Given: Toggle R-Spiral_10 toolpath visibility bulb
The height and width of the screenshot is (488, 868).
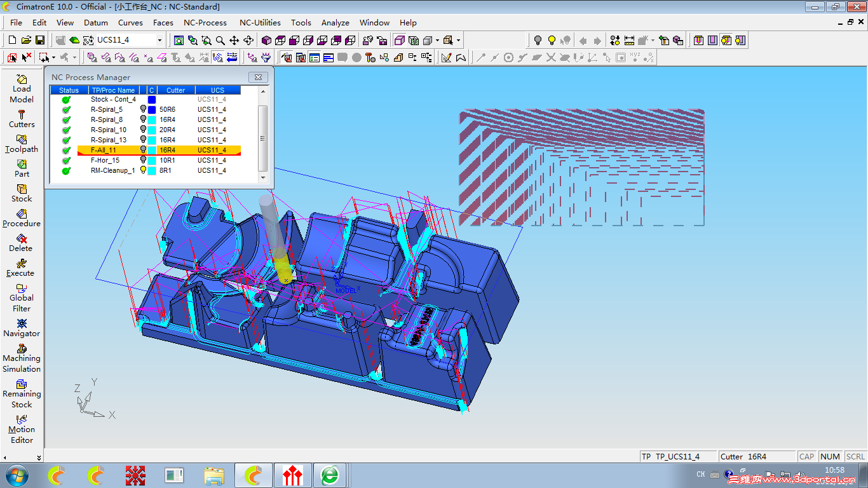Looking at the screenshot, I should [144, 130].
